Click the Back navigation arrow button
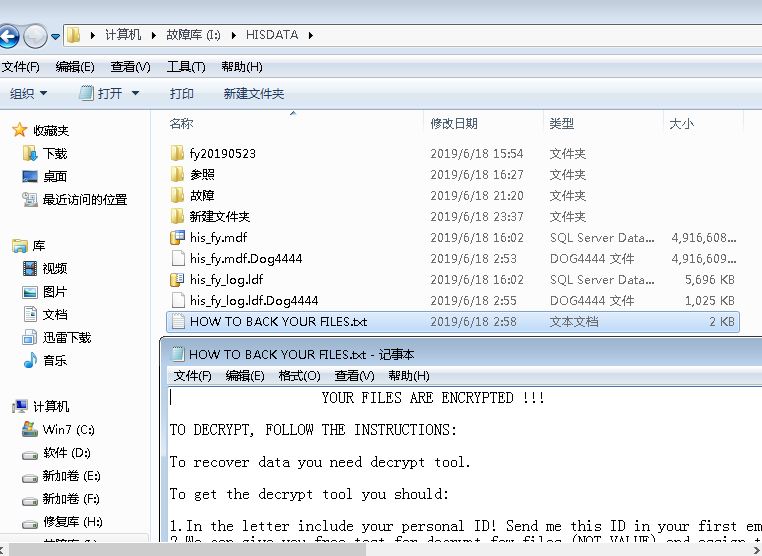Screen dimensions: 762x556 (8, 37)
